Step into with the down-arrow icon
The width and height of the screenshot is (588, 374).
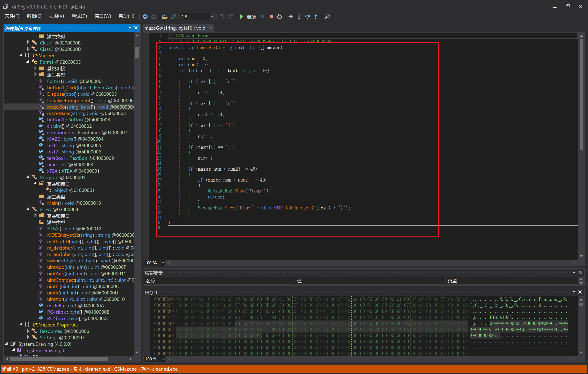tap(299, 17)
